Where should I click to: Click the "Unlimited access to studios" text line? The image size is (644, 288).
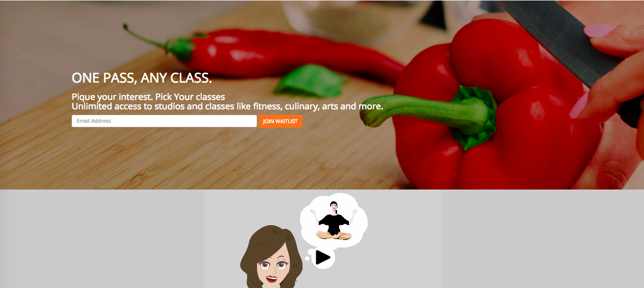pos(227,106)
